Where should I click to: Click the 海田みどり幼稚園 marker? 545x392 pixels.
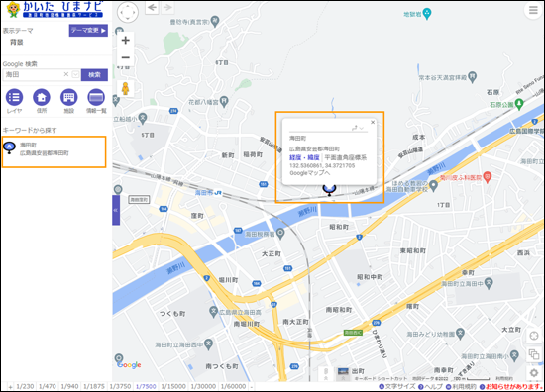[460, 333]
